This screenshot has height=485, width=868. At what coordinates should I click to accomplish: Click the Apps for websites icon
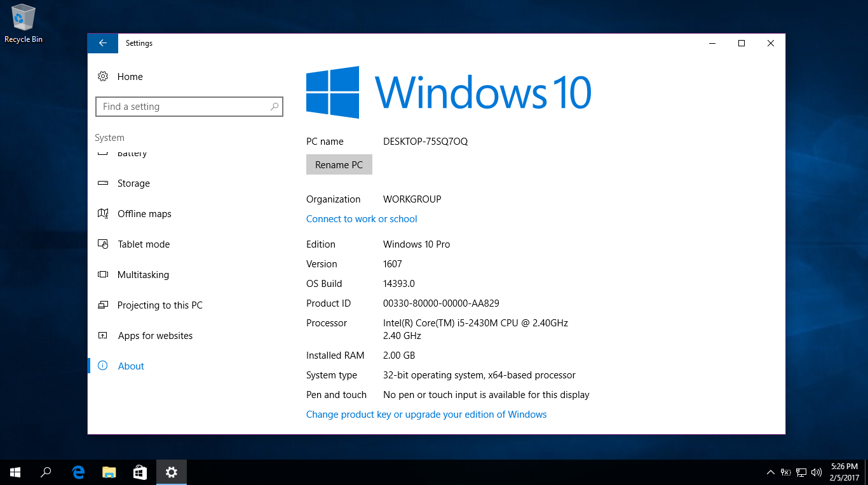(x=103, y=336)
